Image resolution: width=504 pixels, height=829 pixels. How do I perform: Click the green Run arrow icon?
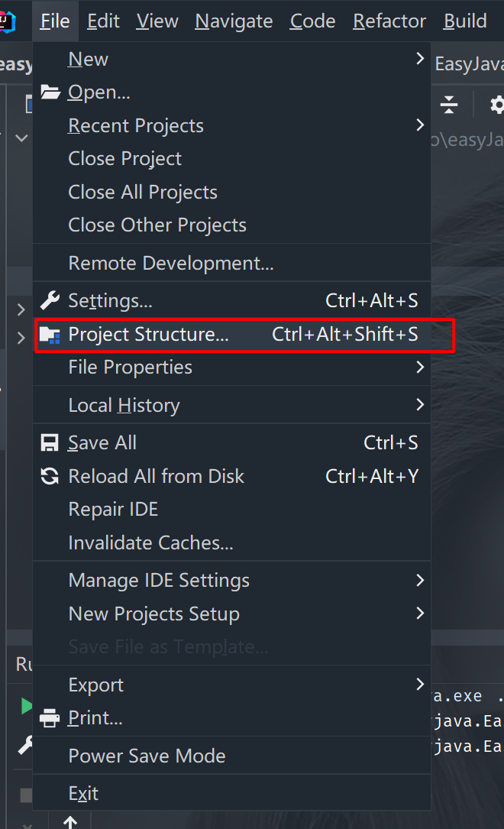coord(27,705)
